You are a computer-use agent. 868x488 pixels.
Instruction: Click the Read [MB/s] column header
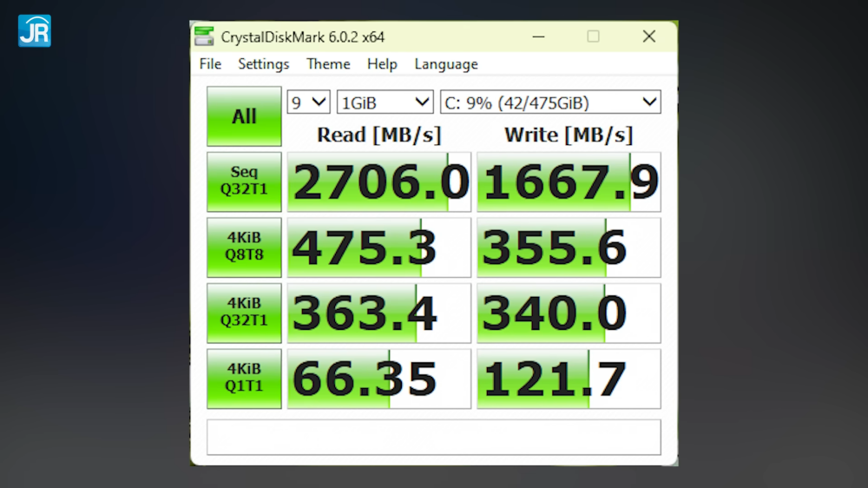coord(379,135)
